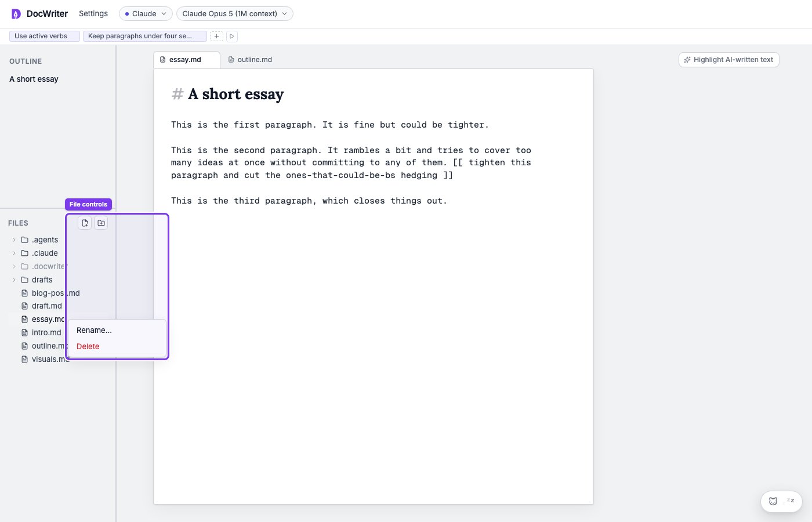This screenshot has width=812, height=522.
Task: Open the Claude provider dropdown
Action: coord(146,13)
